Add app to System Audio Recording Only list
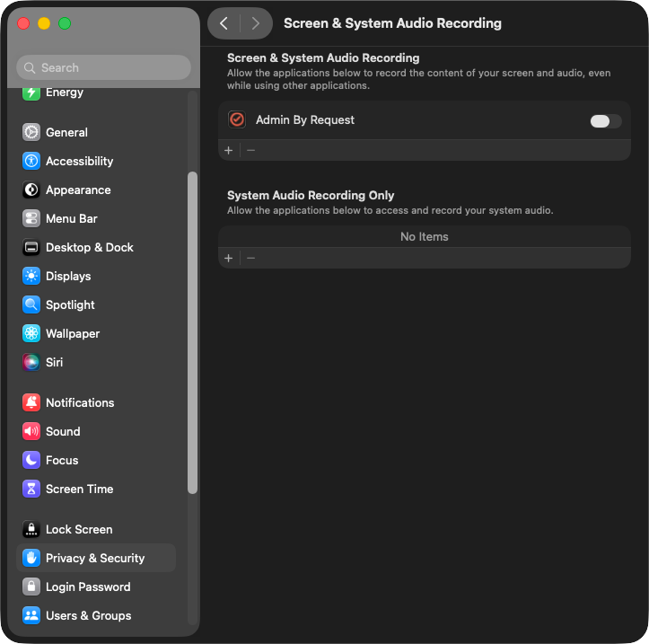This screenshot has height=644, width=649. [x=229, y=258]
